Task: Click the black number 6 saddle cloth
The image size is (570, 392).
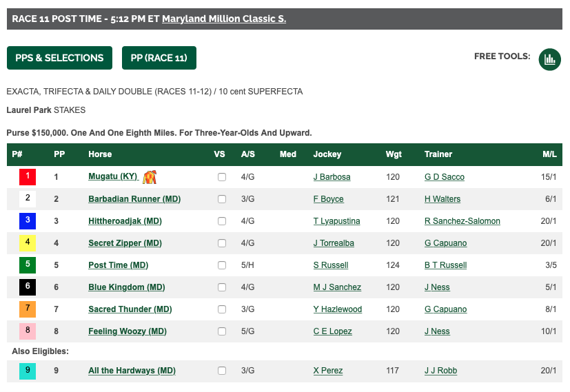Action: (28, 287)
